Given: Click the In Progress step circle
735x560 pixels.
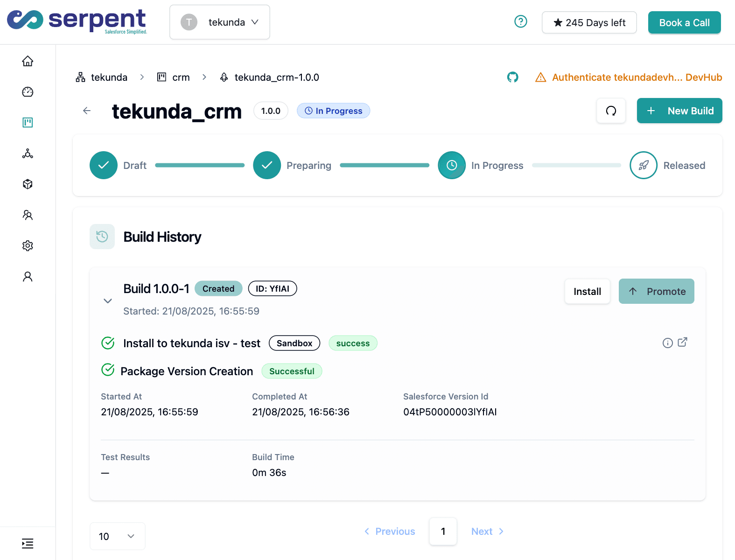Looking at the screenshot, I should click(x=451, y=165).
